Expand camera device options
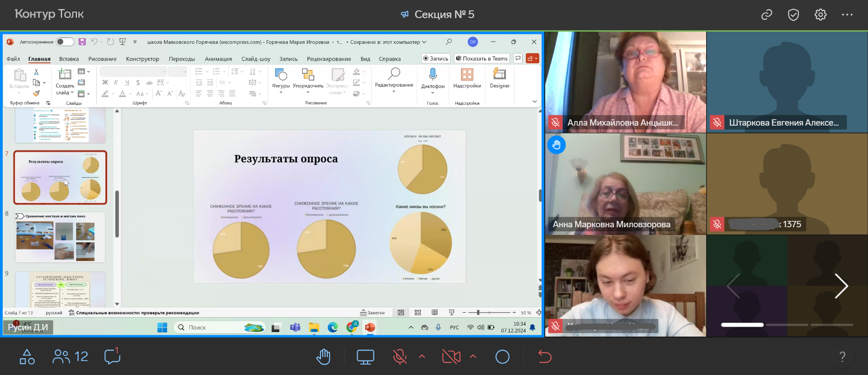The width and height of the screenshot is (868, 375). [x=473, y=356]
